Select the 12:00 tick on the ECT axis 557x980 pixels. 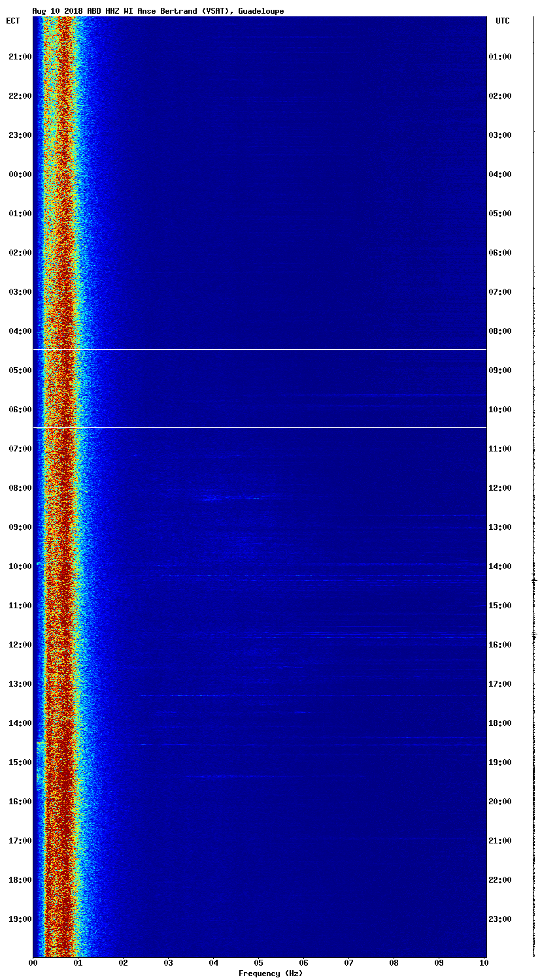point(20,645)
